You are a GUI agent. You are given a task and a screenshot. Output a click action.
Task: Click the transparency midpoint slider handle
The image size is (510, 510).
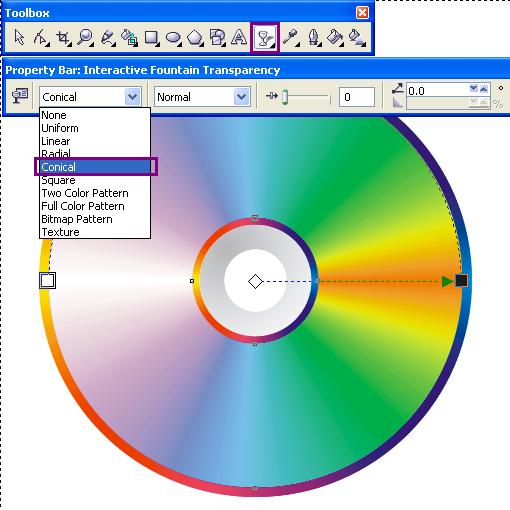coord(285,97)
